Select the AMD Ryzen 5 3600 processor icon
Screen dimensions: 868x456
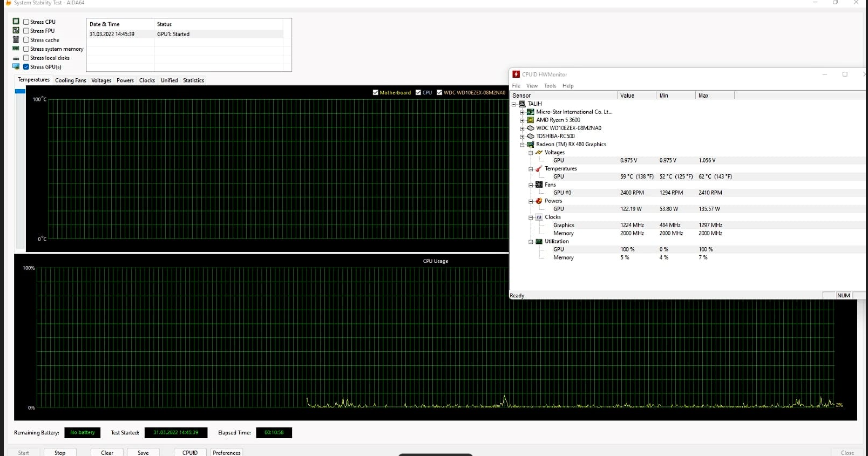530,120
